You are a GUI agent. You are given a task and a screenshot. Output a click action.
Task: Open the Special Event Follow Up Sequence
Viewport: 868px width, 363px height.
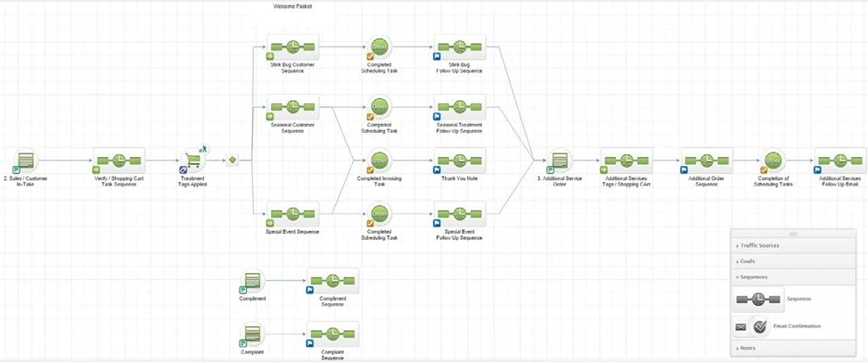point(460,214)
